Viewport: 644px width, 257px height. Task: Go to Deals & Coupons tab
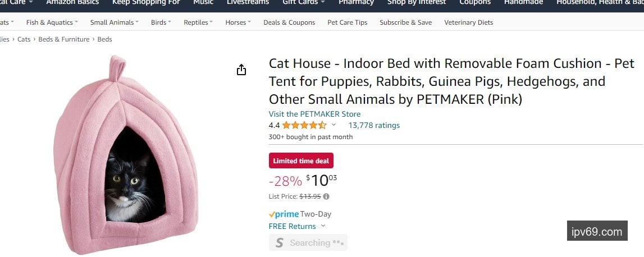[x=289, y=22]
